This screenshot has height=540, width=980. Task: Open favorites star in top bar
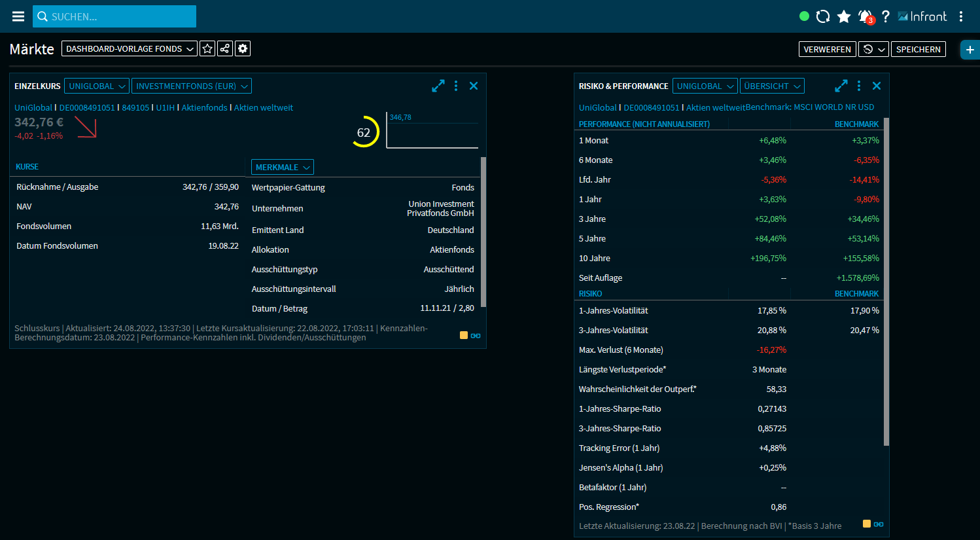tap(844, 16)
